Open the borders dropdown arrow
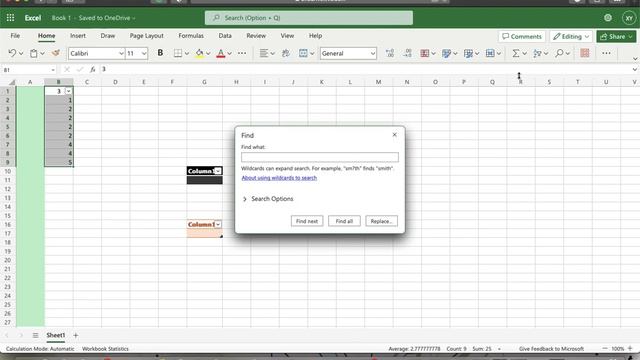This screenshot has width=640, height=360. point(187,53)
